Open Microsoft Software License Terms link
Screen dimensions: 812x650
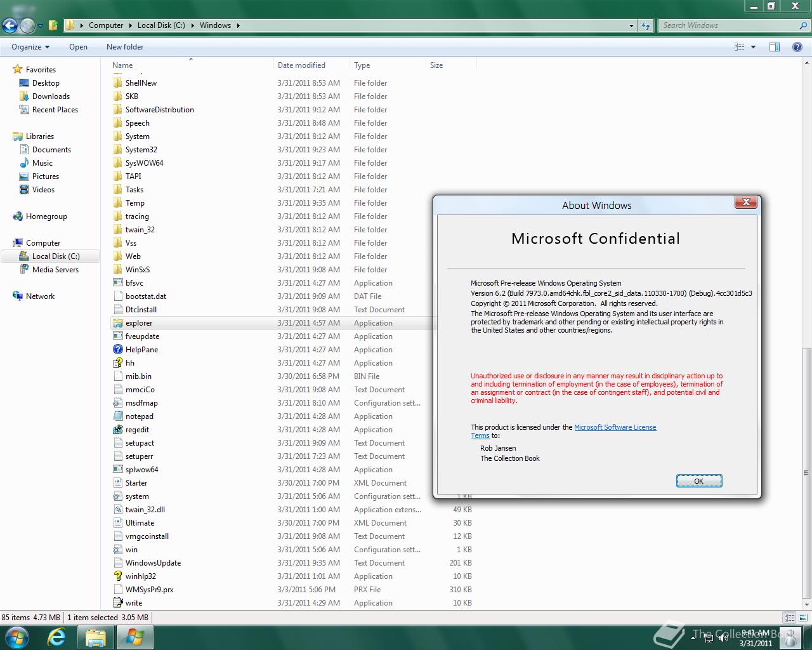point(615,427)
